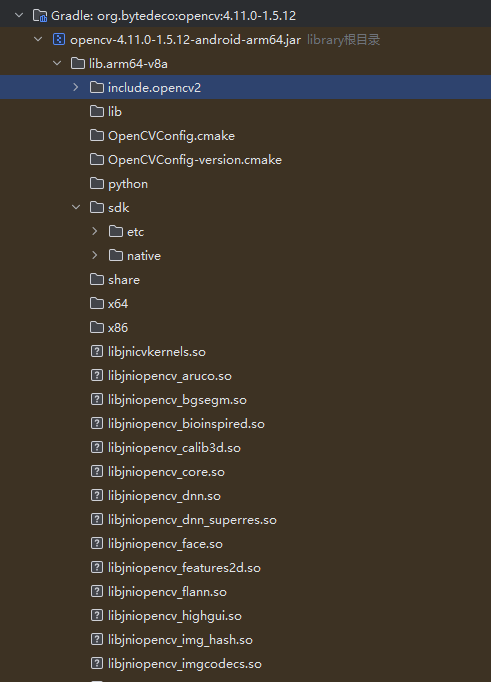Click the Gradle library icon
Viewport: 491px width, 682px height.
tap(40, 16)
